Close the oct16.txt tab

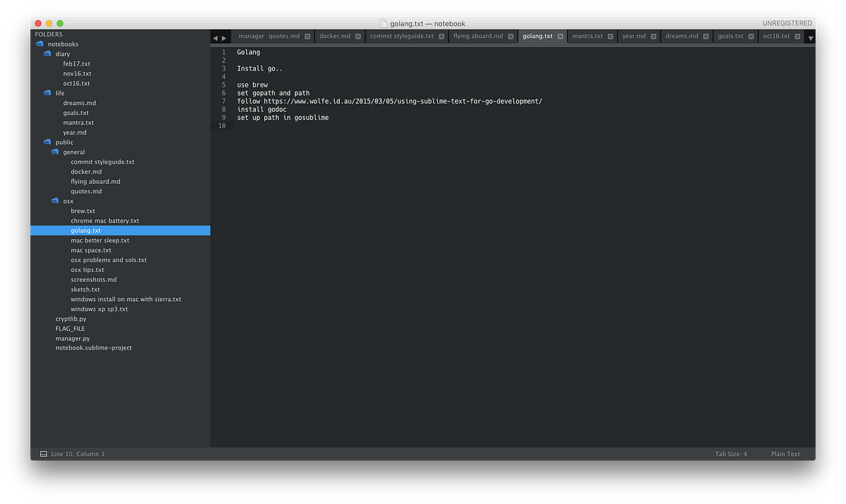(797, 37)
